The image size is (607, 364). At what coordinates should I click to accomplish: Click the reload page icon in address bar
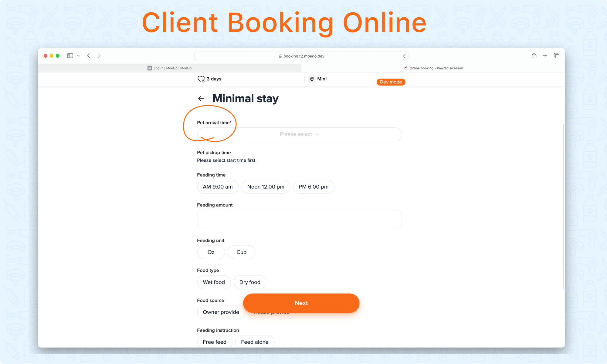point(404,56)
